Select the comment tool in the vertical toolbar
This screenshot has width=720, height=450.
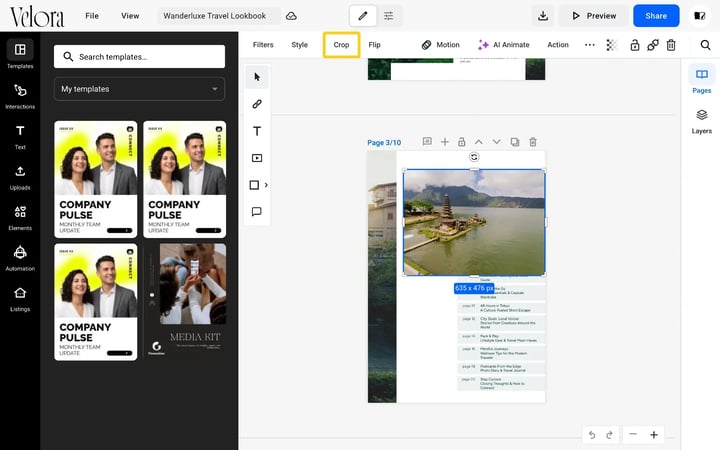tap(257, 212)
